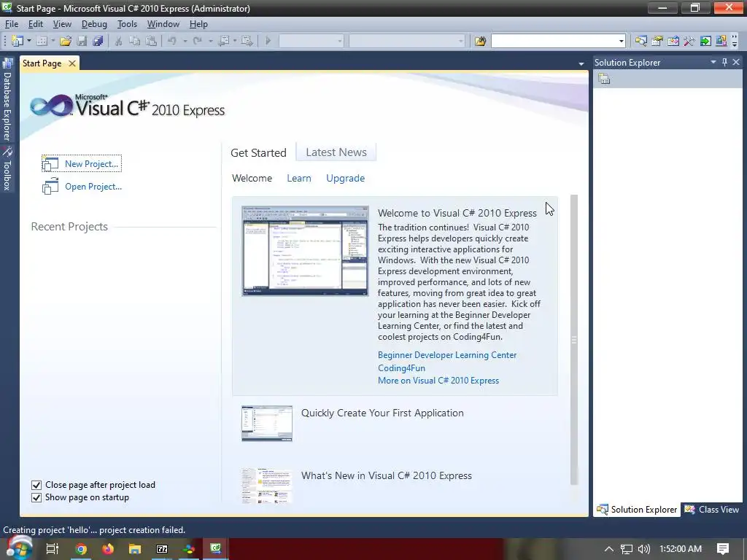Click the New Project toolbar icon
747x560 pixels.
(x=18, y=41)
